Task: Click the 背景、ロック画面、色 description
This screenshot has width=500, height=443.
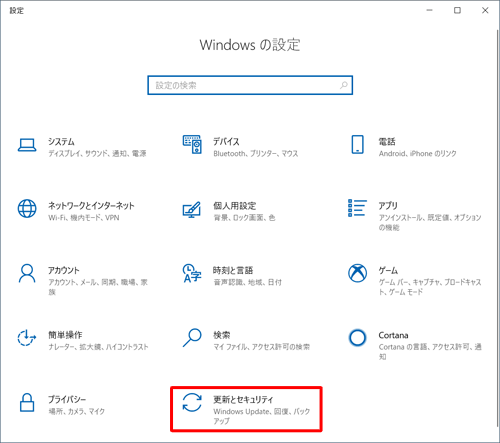Action: click(244, 218)
